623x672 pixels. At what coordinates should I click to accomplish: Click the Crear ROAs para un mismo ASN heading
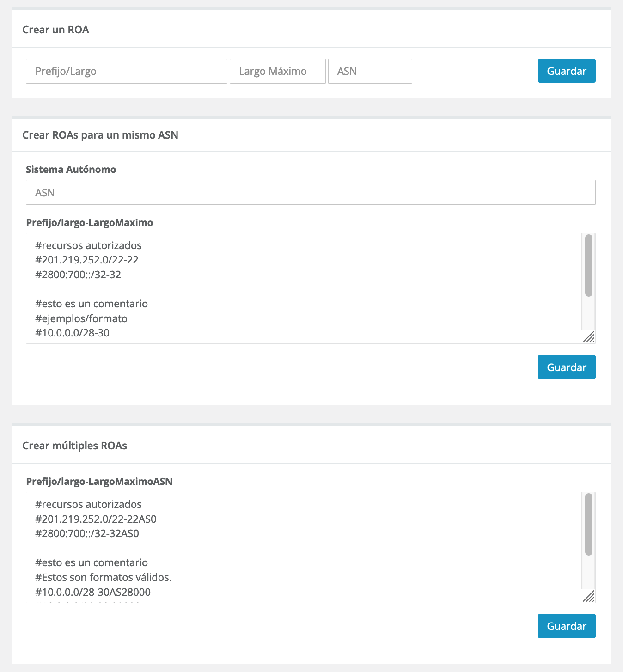(x=100, y=135)
